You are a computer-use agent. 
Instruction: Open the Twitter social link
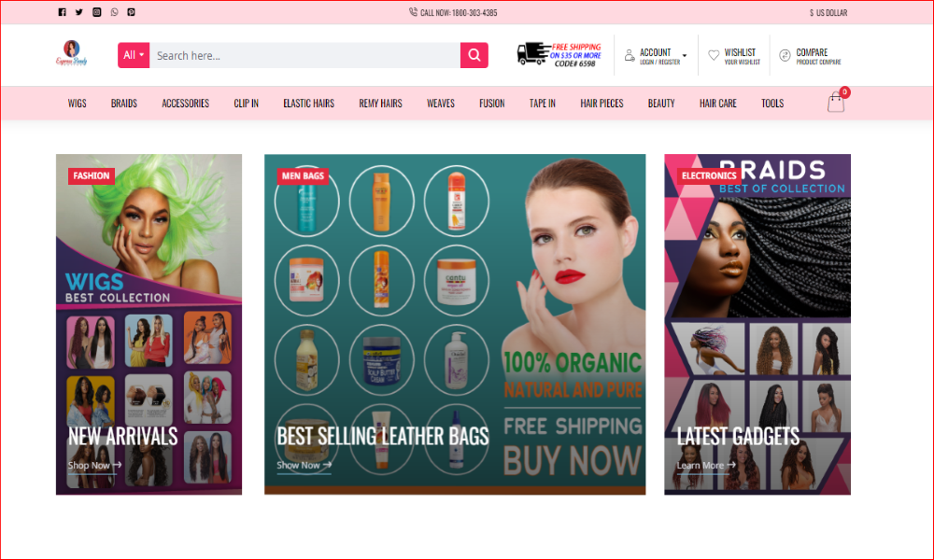pos(79,12)
